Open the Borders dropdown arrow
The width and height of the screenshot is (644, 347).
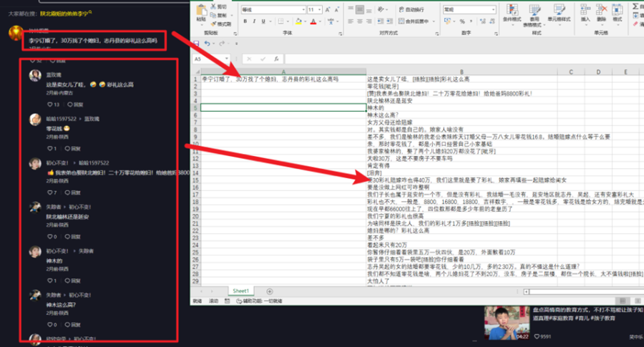click(288, 21)
